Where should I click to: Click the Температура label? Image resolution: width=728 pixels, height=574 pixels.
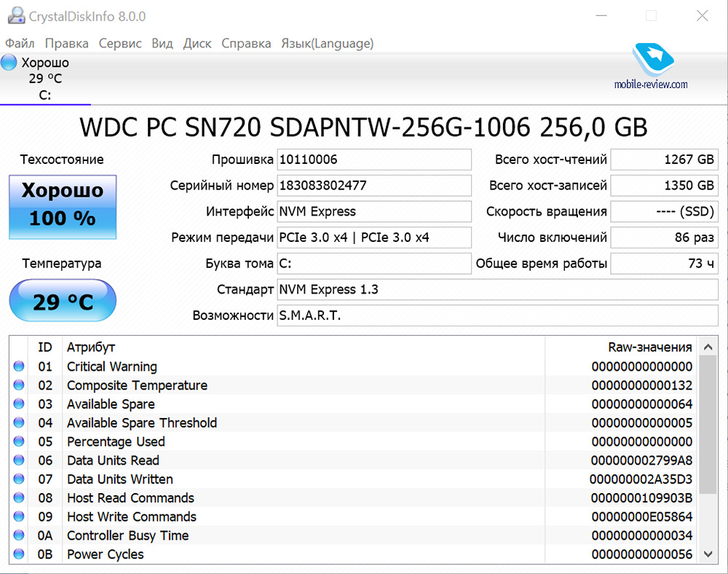(x=62, y=263)
